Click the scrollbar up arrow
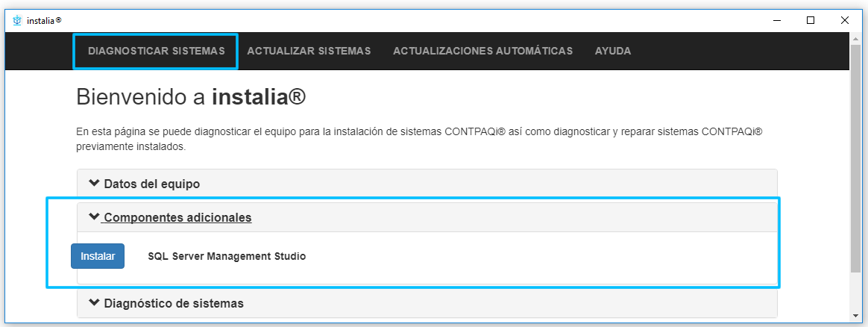Viewport: 868px width, 327px height. tap(856, 39)
